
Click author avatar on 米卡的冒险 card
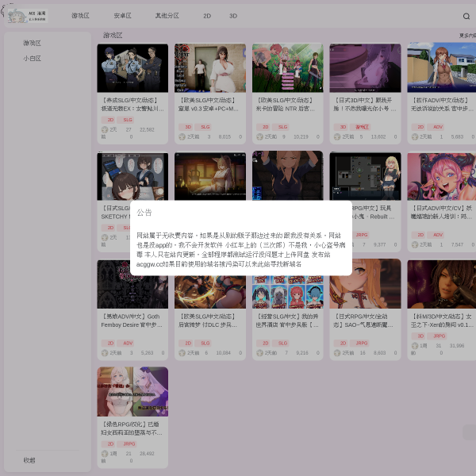[259, 137]
